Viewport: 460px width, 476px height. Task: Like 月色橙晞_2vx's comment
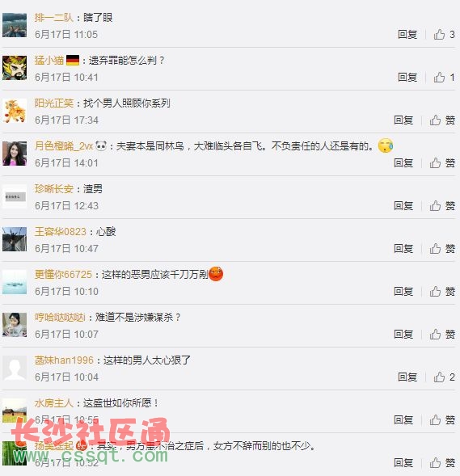click(442, 163)
